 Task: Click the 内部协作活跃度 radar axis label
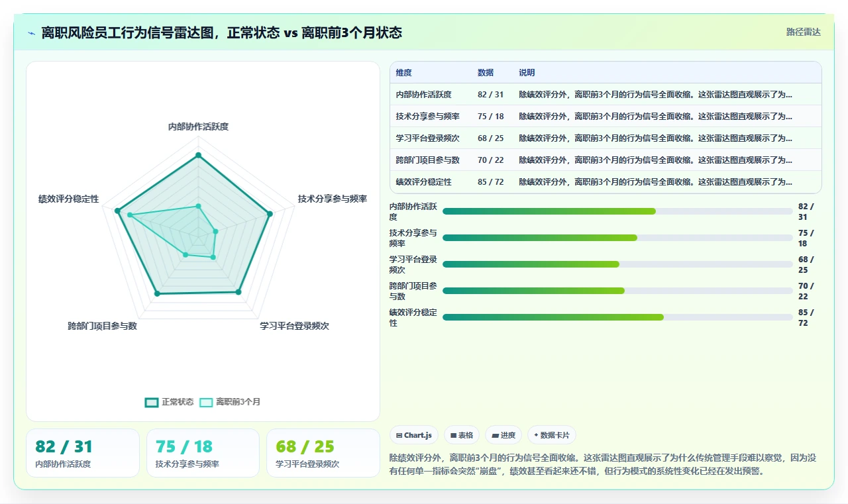tap(198, 126)
